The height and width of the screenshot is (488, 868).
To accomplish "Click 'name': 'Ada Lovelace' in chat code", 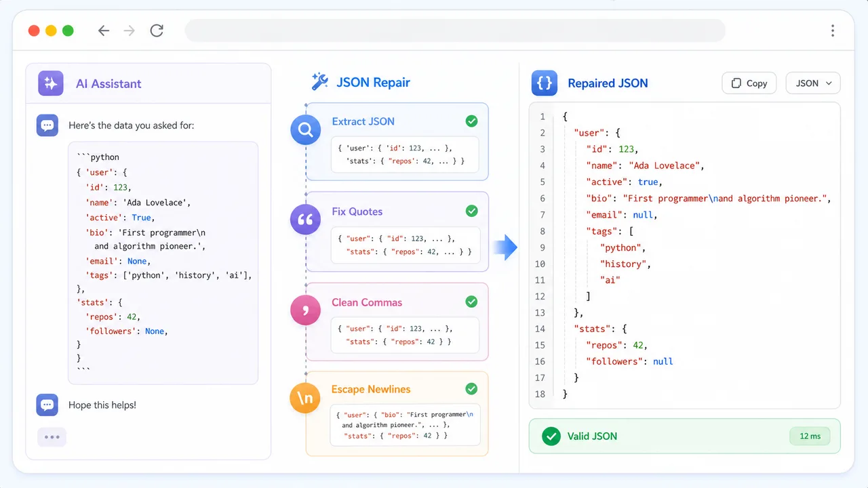I will (138, 202).
